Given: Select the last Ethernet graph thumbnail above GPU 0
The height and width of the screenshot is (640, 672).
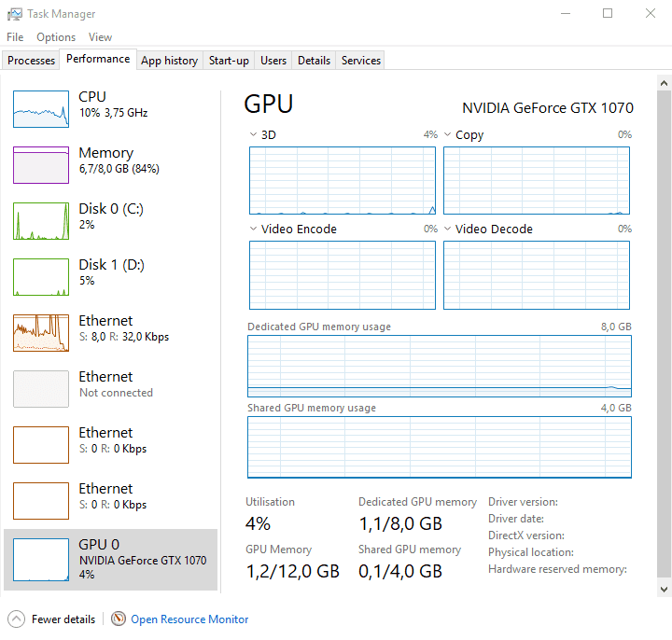Looking at the screenshot, I should point(41,501).
